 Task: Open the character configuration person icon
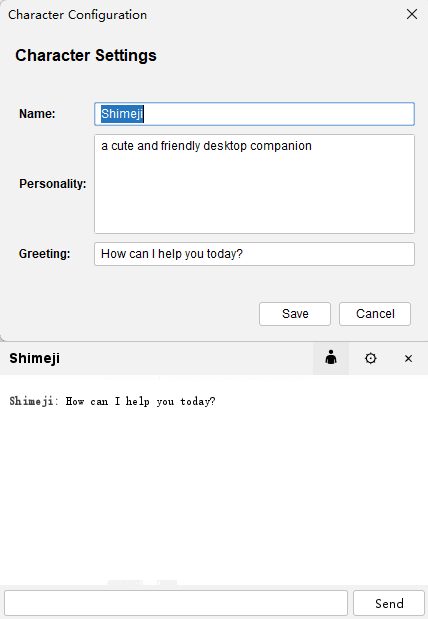point(331,358)
